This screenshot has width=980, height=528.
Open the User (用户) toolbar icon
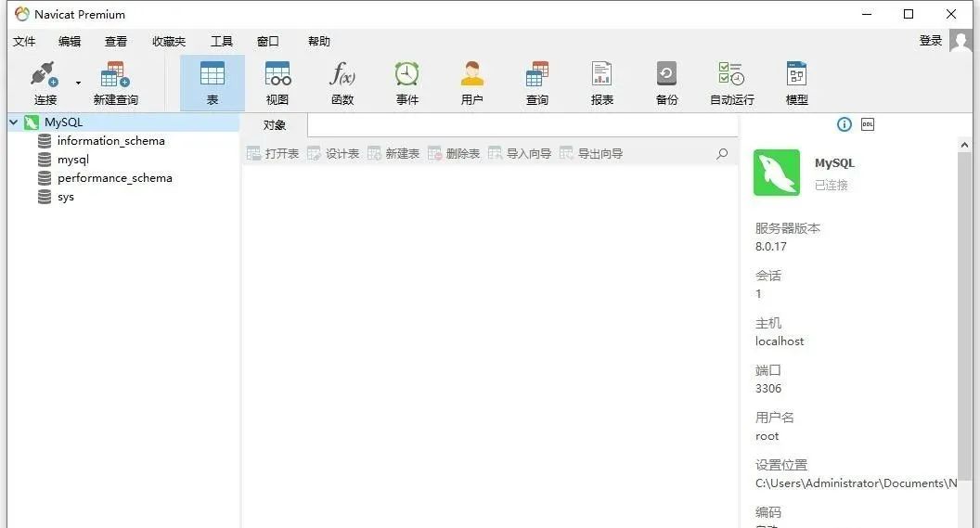coord(471,74)
